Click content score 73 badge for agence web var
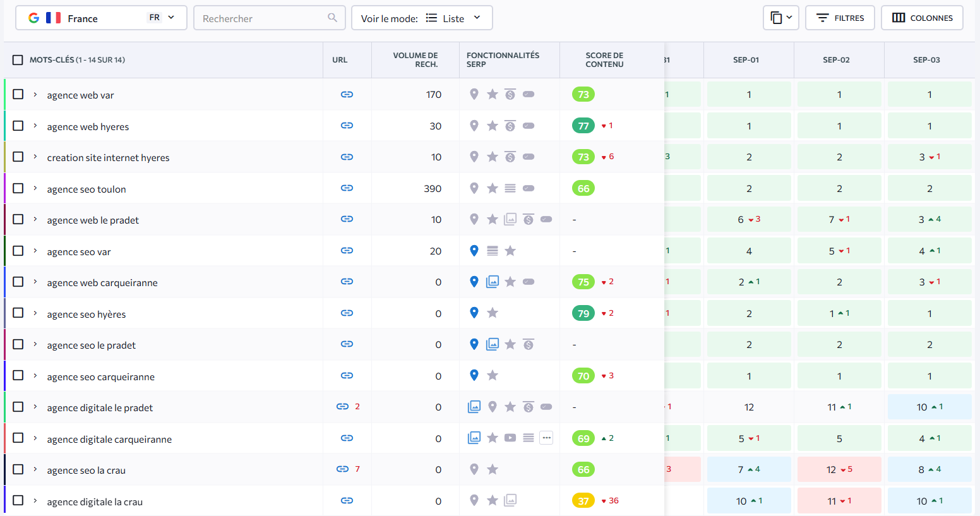This screenshot has width=980, height=516. click(583, 94)
